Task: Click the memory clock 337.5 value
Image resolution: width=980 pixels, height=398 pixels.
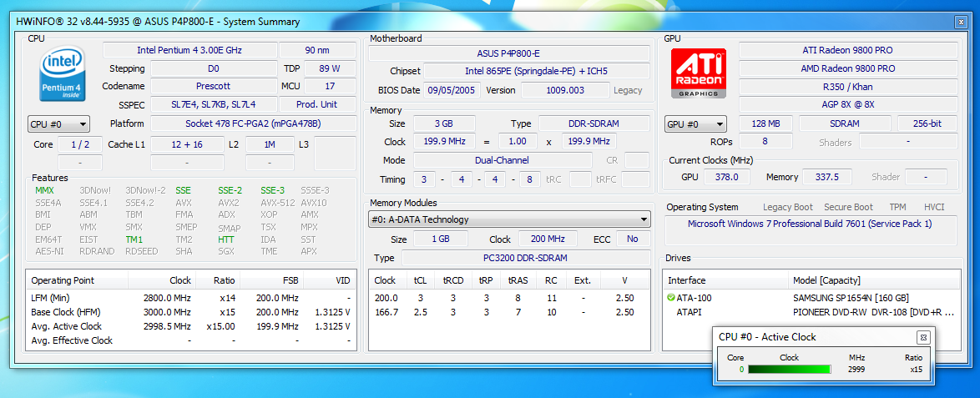Action: 827,177
